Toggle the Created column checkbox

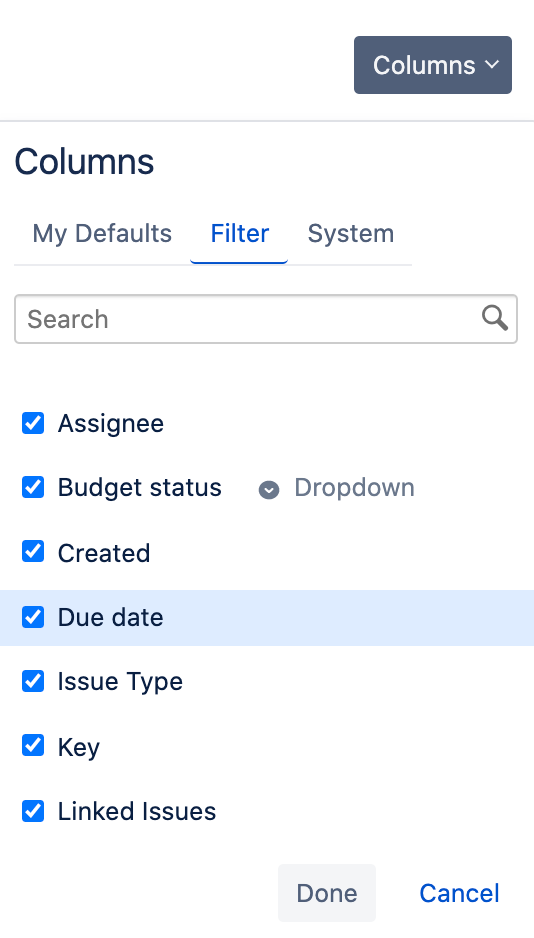click(33, 552)
